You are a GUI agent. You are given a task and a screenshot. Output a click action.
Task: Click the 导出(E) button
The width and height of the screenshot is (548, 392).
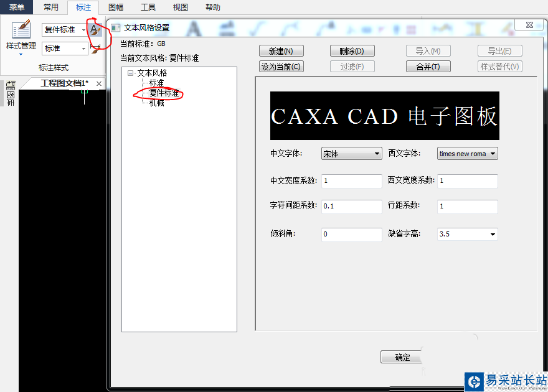[x=499, y=51]
